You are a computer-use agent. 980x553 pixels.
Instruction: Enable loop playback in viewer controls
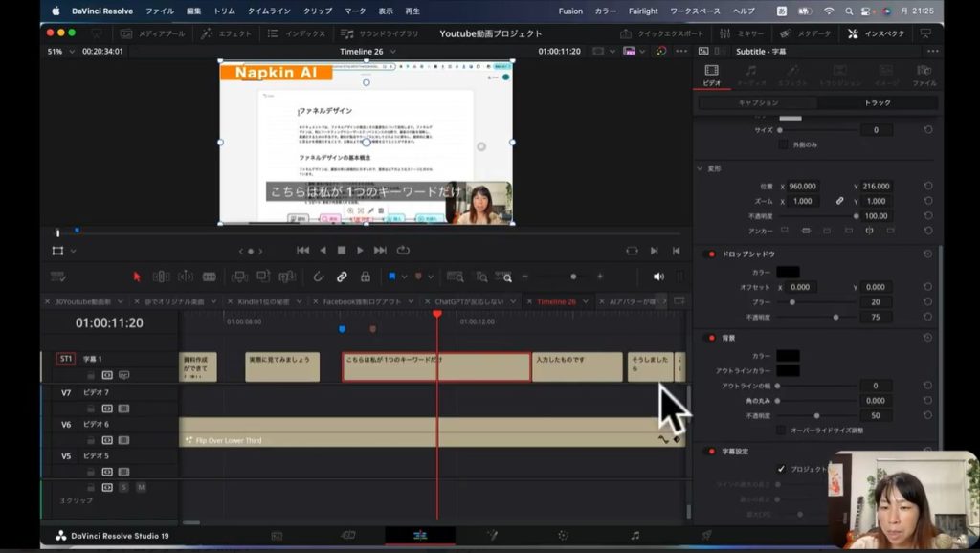(x=403, y=251)
